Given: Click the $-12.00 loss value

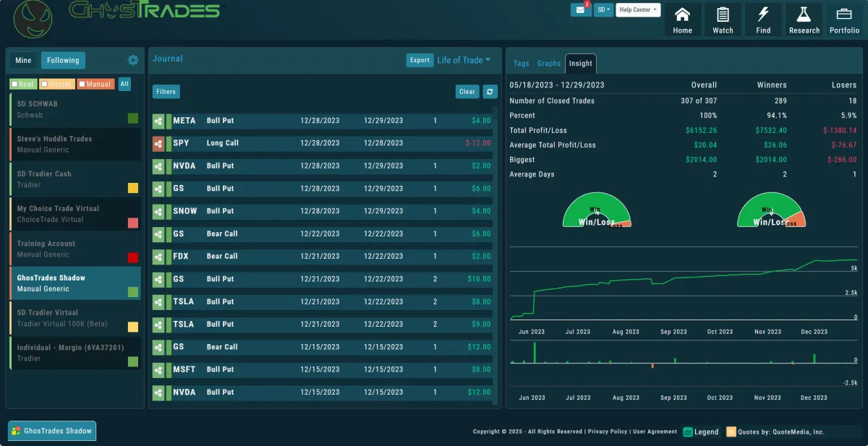Looking at the screenshot, I should 478,143.
